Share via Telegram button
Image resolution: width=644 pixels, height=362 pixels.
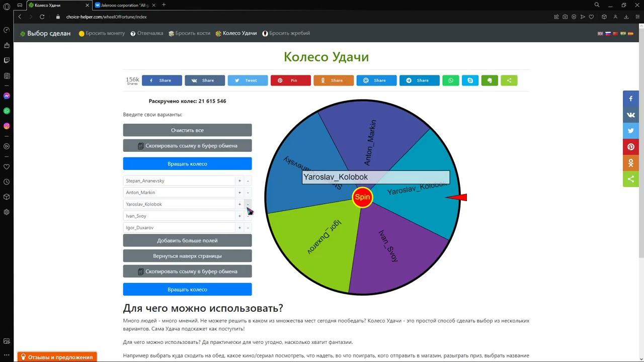(420, 80)
